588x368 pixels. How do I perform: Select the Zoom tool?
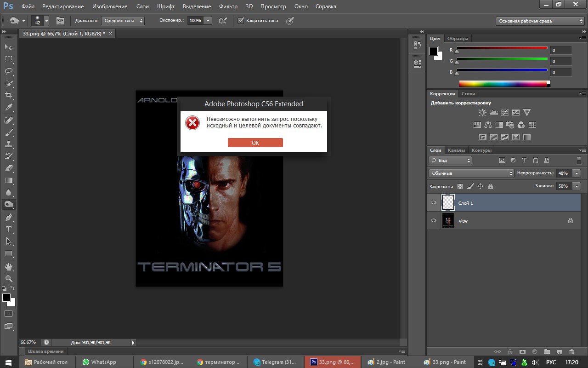[9, 279]
